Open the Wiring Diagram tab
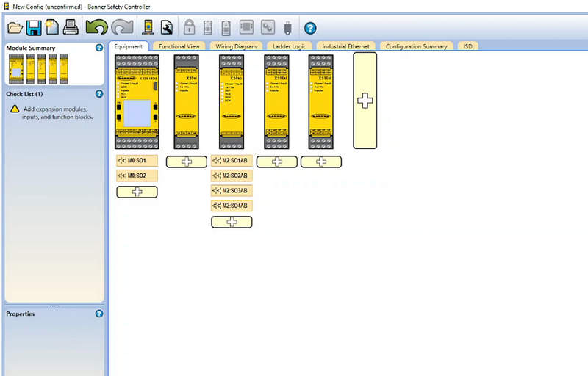This screenshot has width=588, height=376. pyautogui.click(x=236, y=46)
